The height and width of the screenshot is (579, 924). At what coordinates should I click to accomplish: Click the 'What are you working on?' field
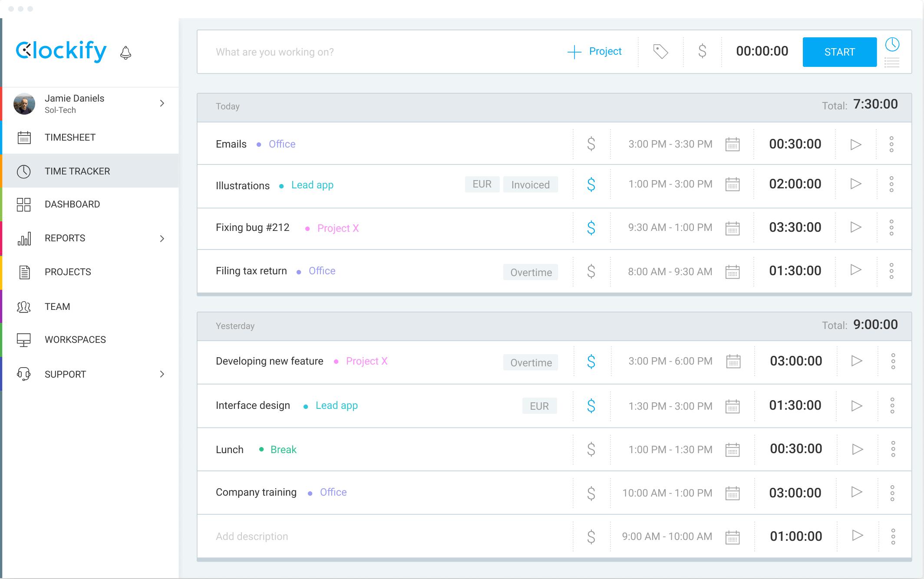pos(275,52)
